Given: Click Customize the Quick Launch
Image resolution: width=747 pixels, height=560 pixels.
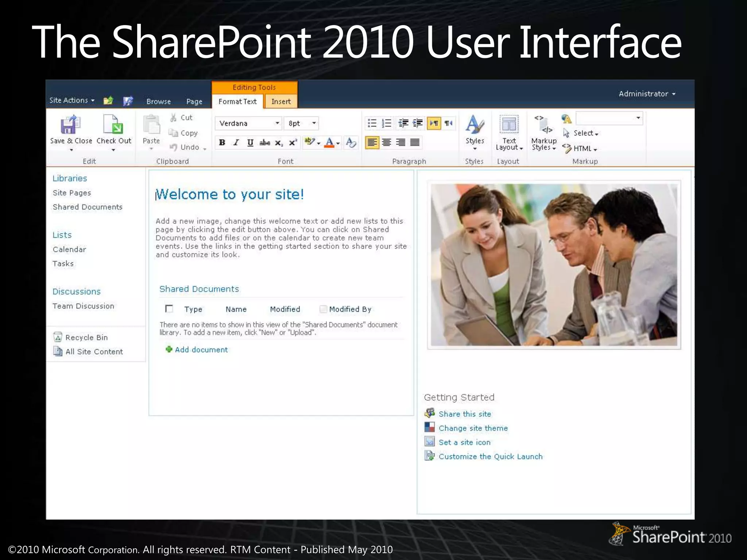Looking at the screenshot, I should coord(491,456).
